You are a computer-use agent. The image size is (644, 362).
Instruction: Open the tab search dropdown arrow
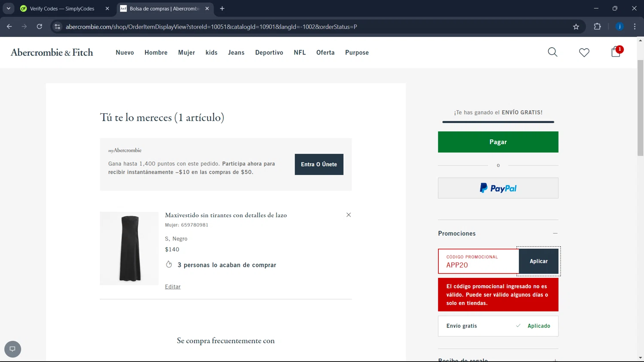9,9
